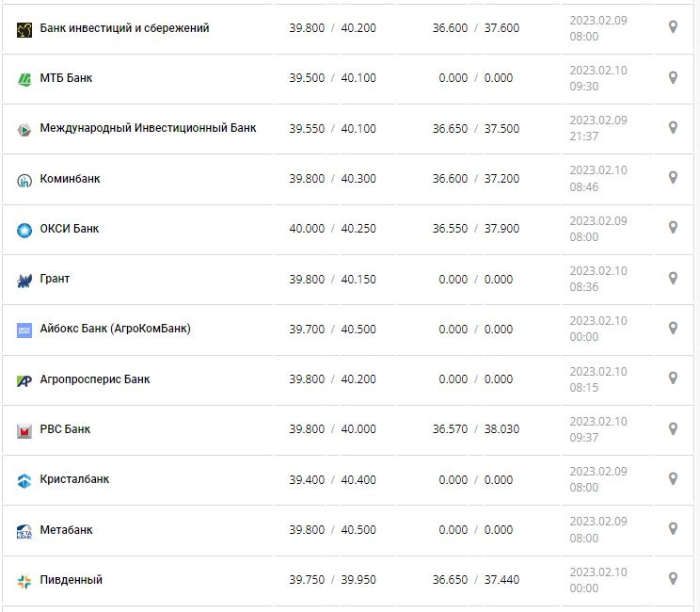The image size is (700, 612).
Task: Click the location pin for Коминбанк row
Action: pos(673,177)
